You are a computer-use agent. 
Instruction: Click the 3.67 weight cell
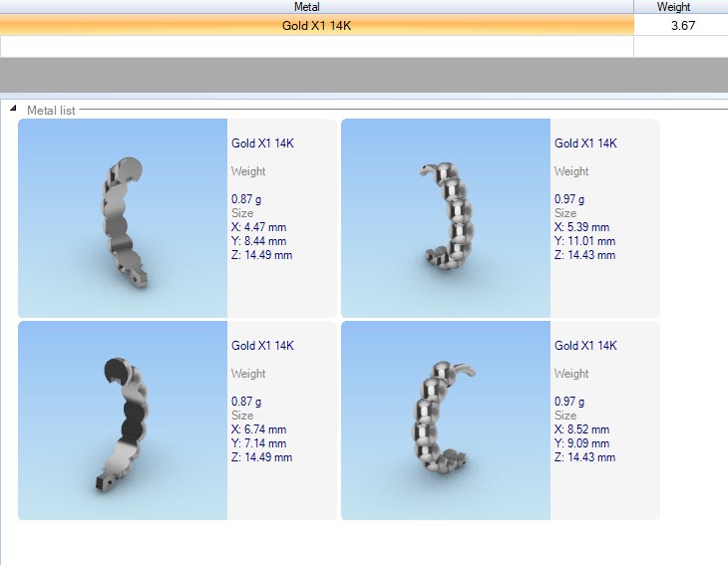[681, 26]
